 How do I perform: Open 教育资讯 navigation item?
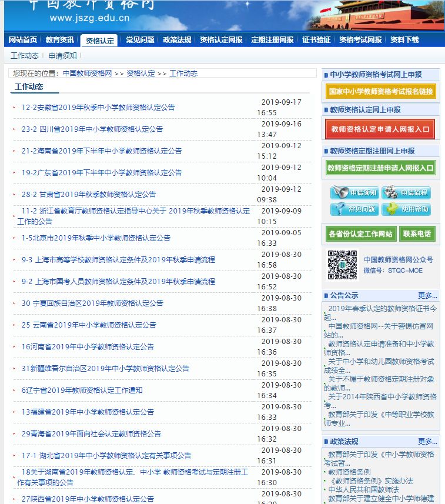tap(60, 40)
